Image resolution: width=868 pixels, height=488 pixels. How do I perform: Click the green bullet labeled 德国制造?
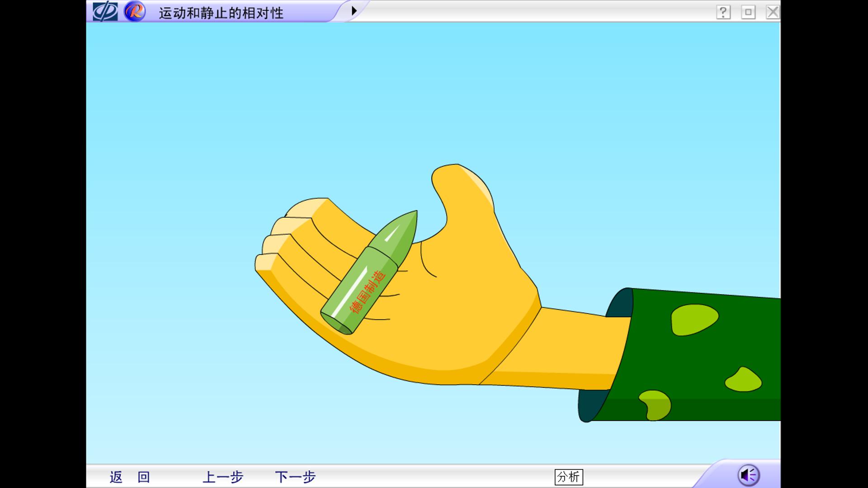[369, 272]
